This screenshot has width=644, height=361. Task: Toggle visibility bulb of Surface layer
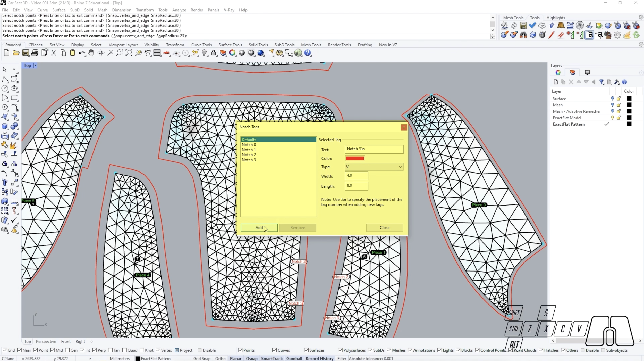click(x=612, y=99)
